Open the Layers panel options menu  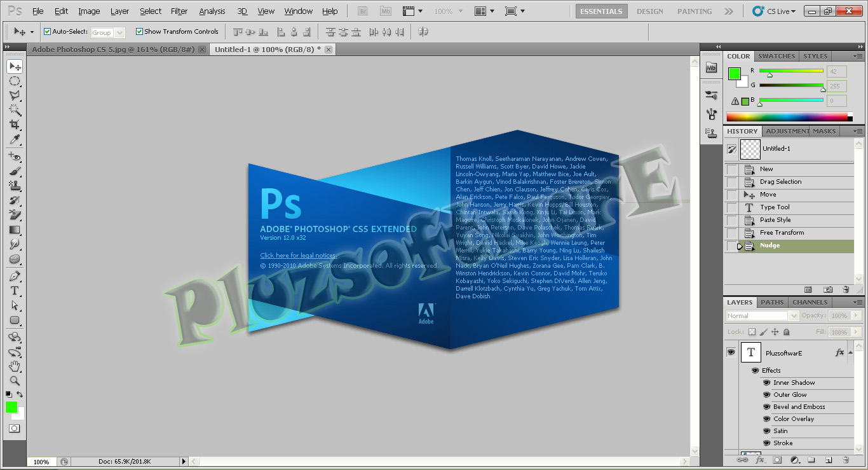(x=859, y=303)
